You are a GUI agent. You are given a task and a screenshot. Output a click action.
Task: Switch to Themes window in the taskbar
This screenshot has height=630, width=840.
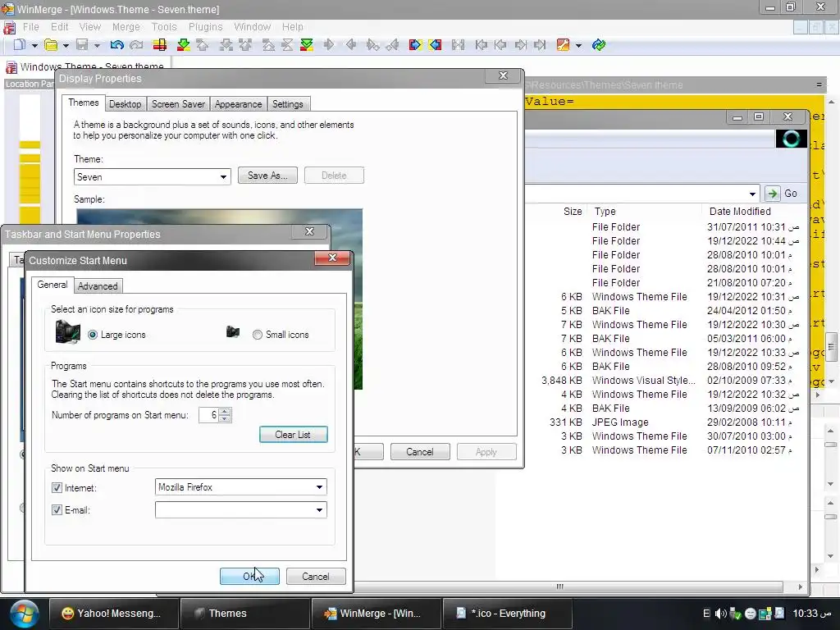click(244, 614)
